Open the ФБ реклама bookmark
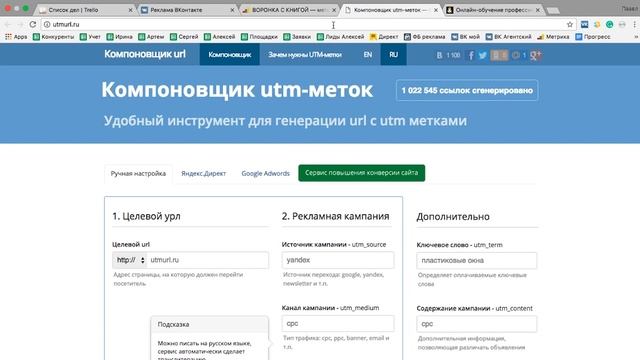The height and width of the screenshot is (360, 640). point(424,37)
